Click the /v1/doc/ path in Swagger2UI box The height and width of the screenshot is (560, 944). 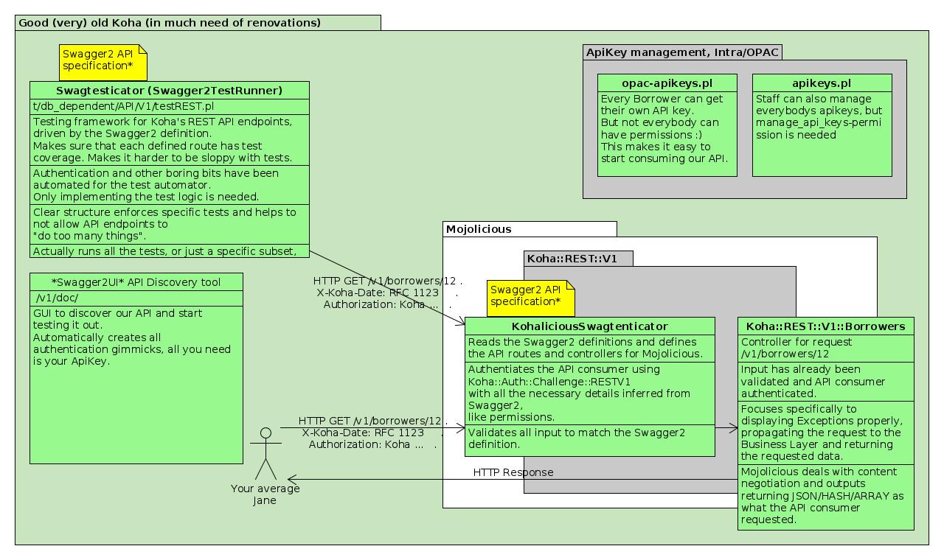58,298
